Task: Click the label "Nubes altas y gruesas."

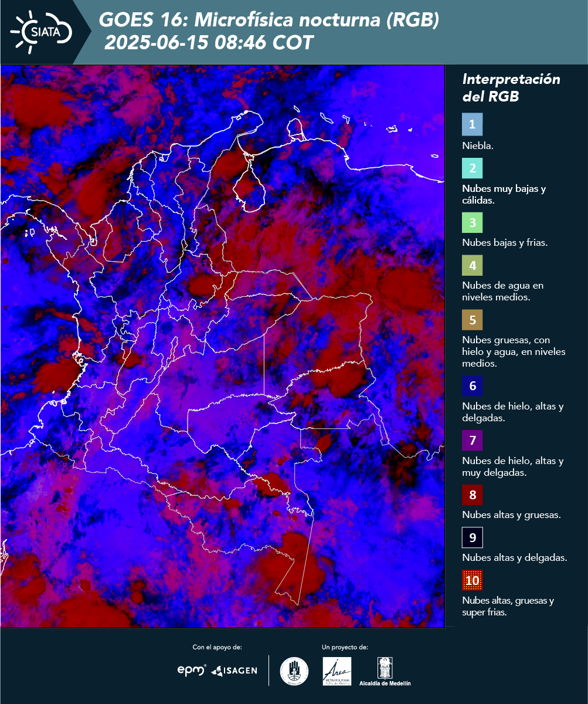Action: (512, 515)
